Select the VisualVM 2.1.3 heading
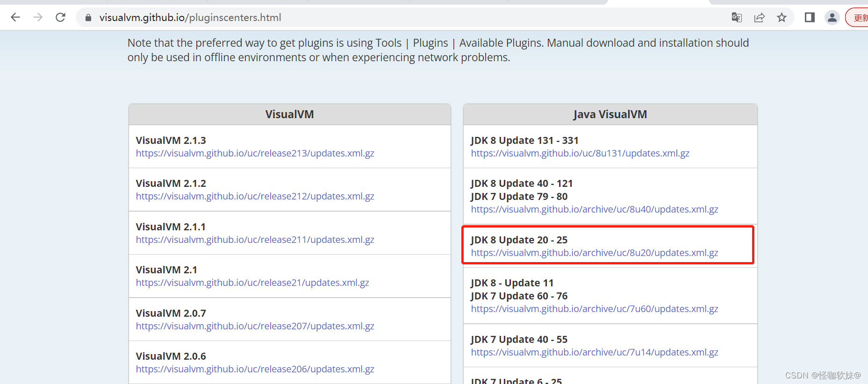This screenshot has height=384, width=868. 171,140
